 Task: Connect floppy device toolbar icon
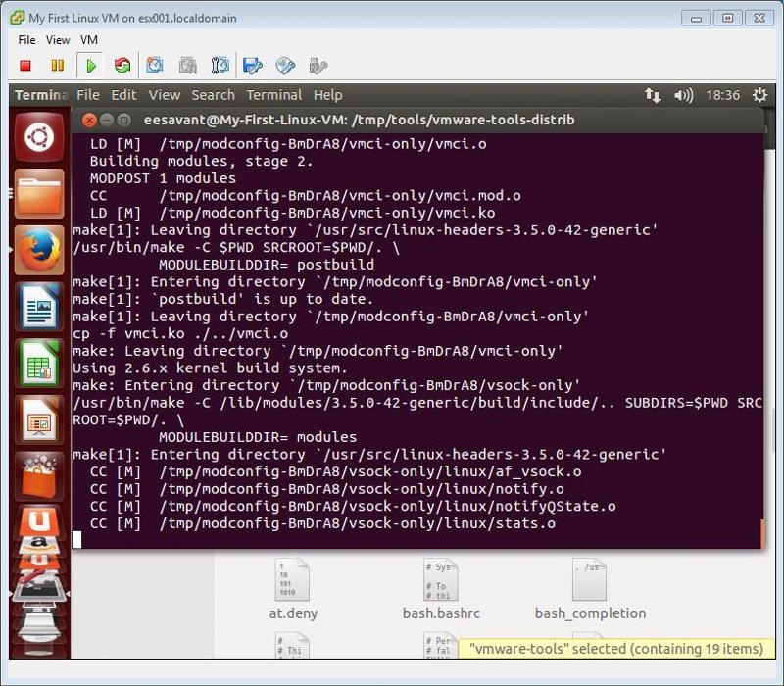(x=253, y=66)
